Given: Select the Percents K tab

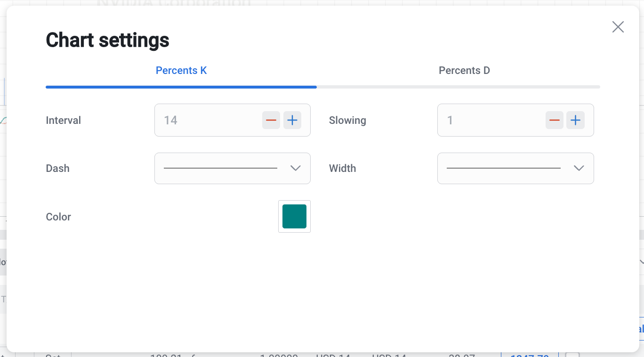Looking at the screenshot, I should coord(181,71).
